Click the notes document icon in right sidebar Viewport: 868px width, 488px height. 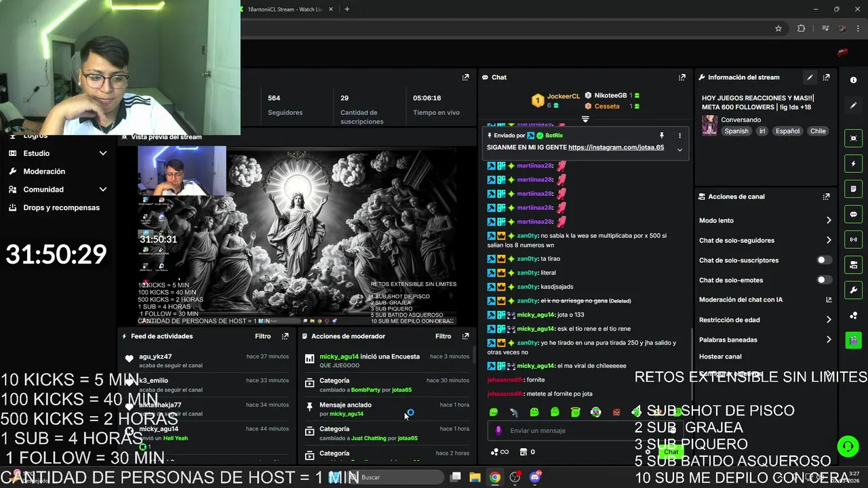tap(853, 189)
